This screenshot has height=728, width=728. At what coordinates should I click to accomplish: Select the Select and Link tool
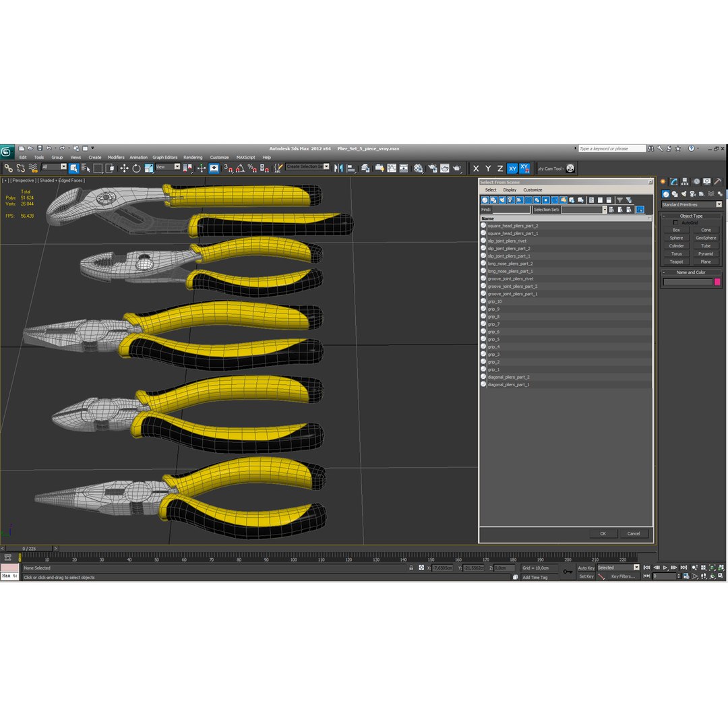click(8, 168)
